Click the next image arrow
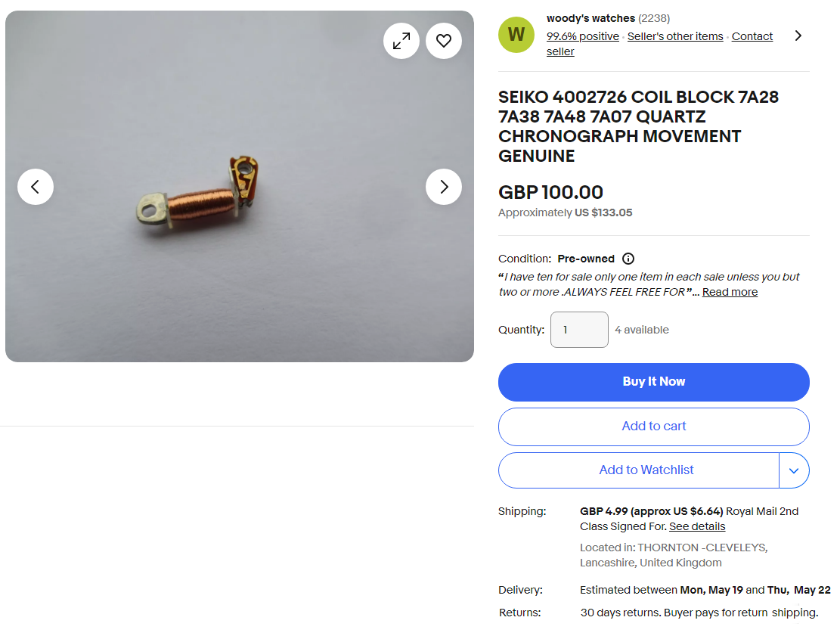This screenshot has width=840, height=639. pos(444,187)
